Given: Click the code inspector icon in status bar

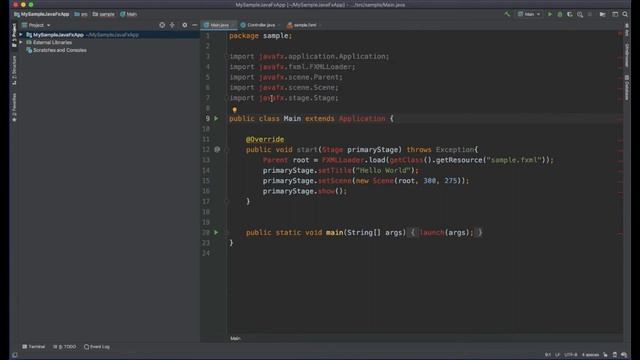Looking at the screenshot, I should tap(615, 355).
